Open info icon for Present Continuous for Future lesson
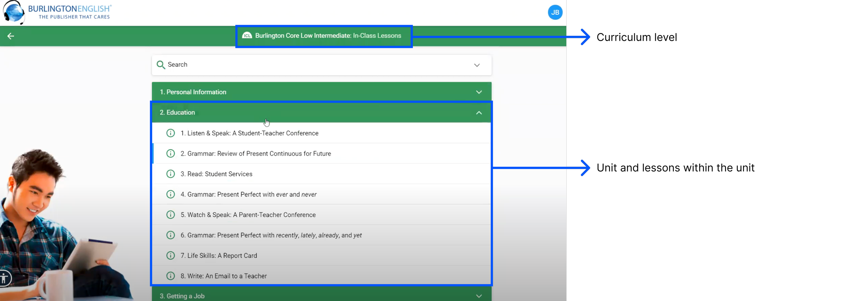This screenshot has width=868, height=301. pos(170,154)
